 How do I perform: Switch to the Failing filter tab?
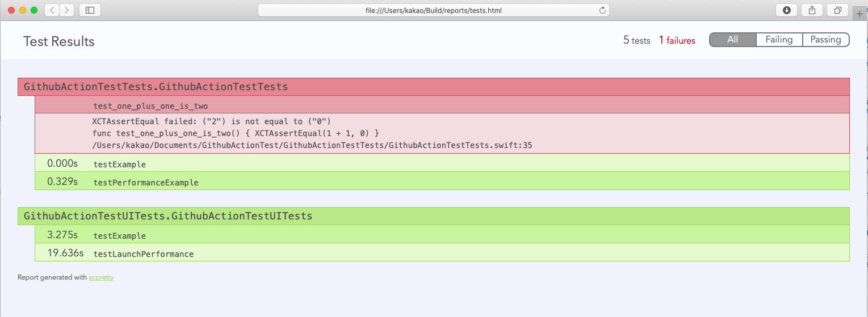779,40
